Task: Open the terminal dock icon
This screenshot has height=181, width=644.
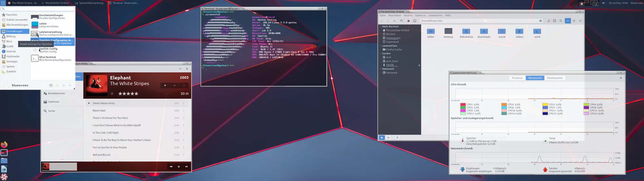Action: [4, 153]
